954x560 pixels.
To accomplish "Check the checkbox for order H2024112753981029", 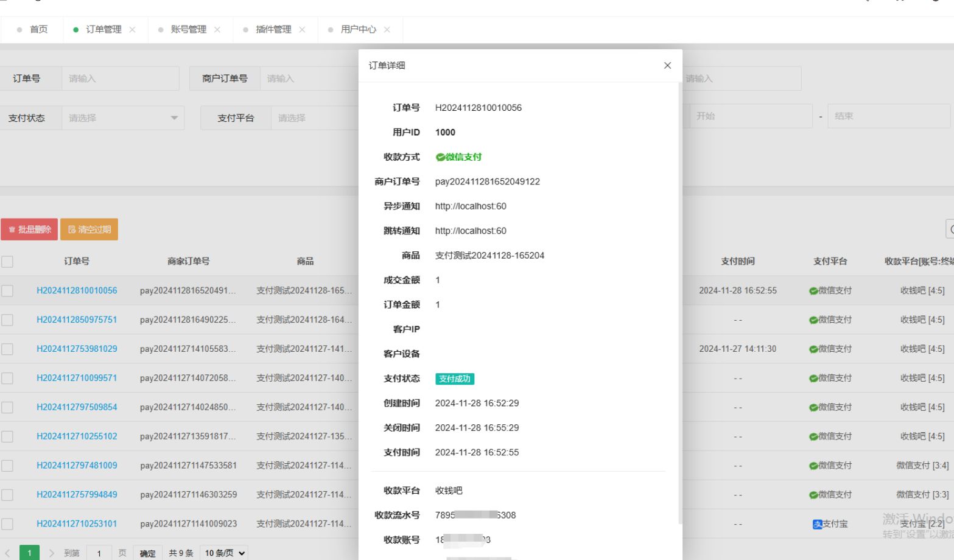I will [8, 348].
